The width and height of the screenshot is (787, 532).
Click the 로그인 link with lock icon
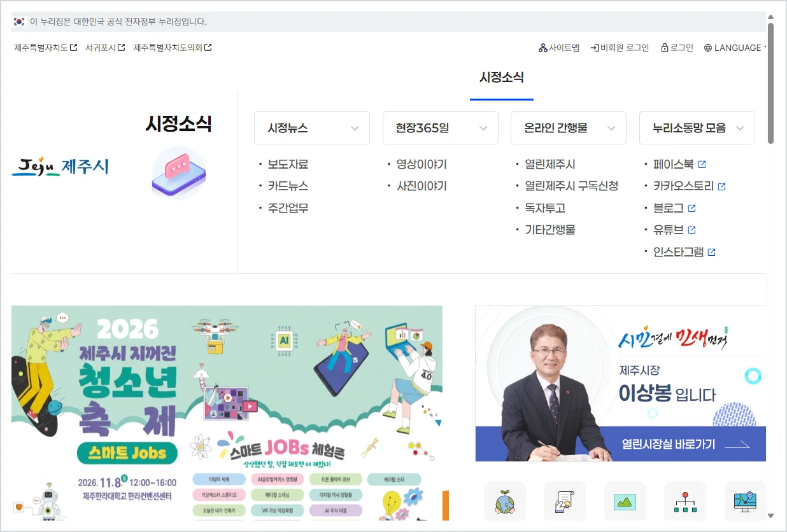point(677,48)
